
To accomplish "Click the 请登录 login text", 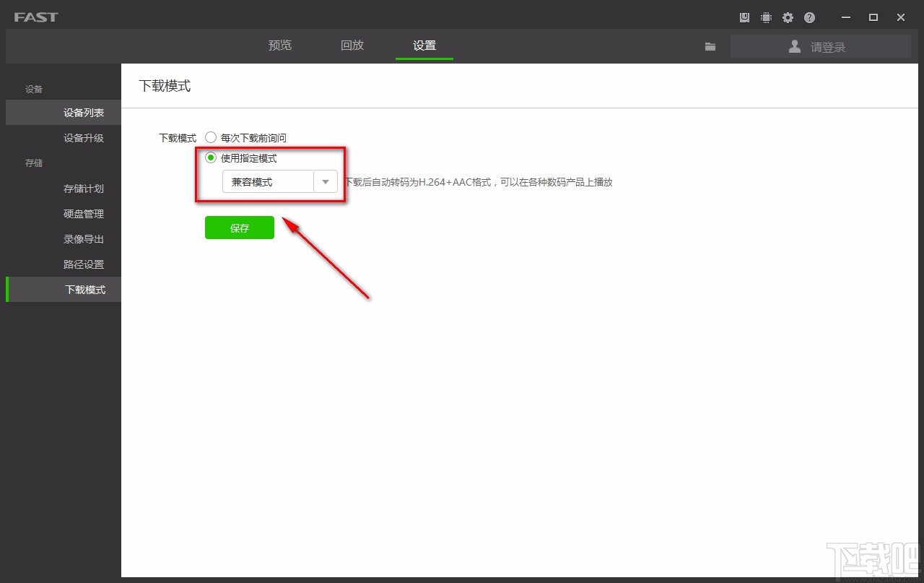I will pyautogui.click(x=827, y=47).
